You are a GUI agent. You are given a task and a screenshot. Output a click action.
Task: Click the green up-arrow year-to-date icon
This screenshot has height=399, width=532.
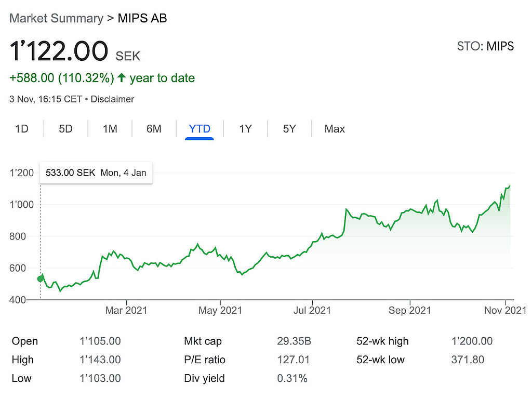122,78
